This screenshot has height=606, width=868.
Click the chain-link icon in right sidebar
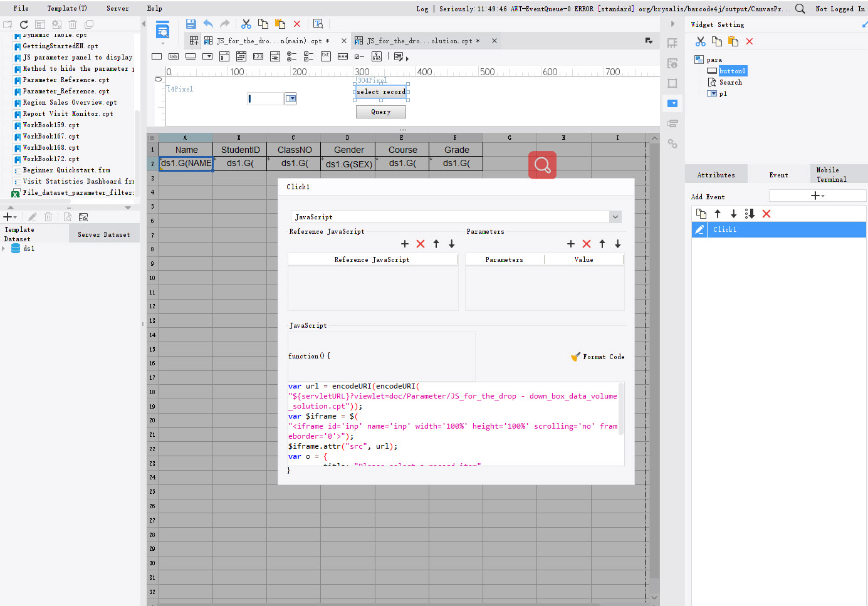tap(672, 144)
